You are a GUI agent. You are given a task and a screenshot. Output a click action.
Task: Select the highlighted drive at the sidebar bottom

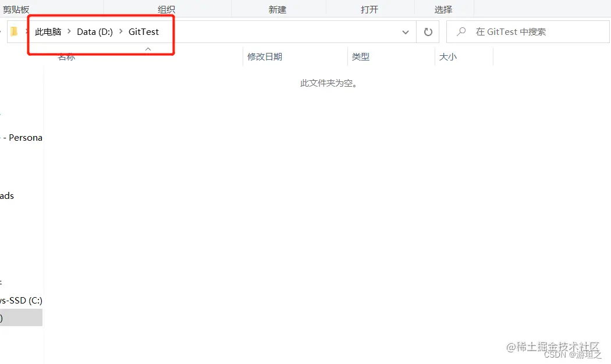[x=21, y=317]
